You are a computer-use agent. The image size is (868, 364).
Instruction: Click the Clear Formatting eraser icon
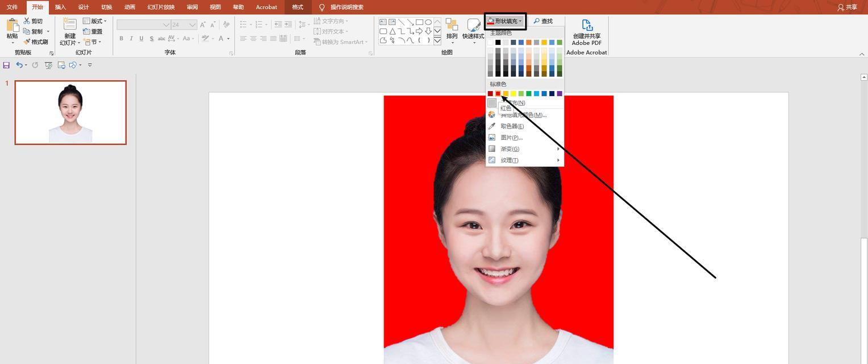pyautogui.click(x=226, y=24)
